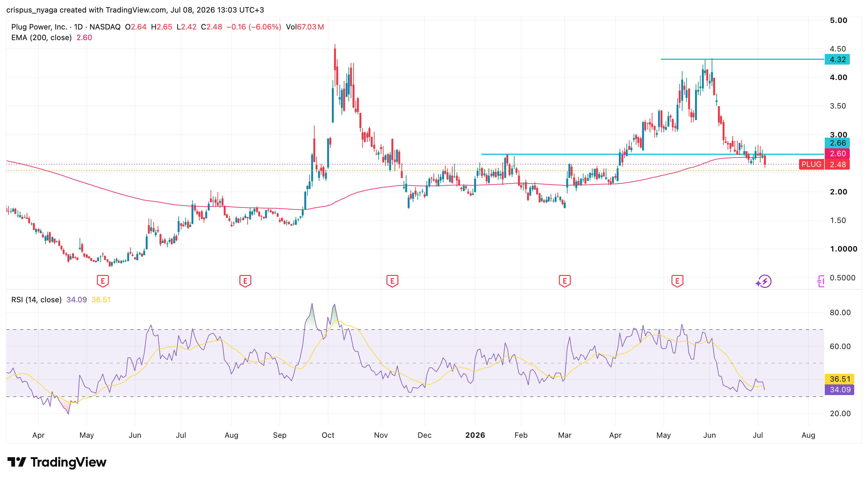Image resolution: width=868 pixels, height=481 pixels.
Task: Click the −0.16 (−6.06%) change value
Action: pos(254,27)
